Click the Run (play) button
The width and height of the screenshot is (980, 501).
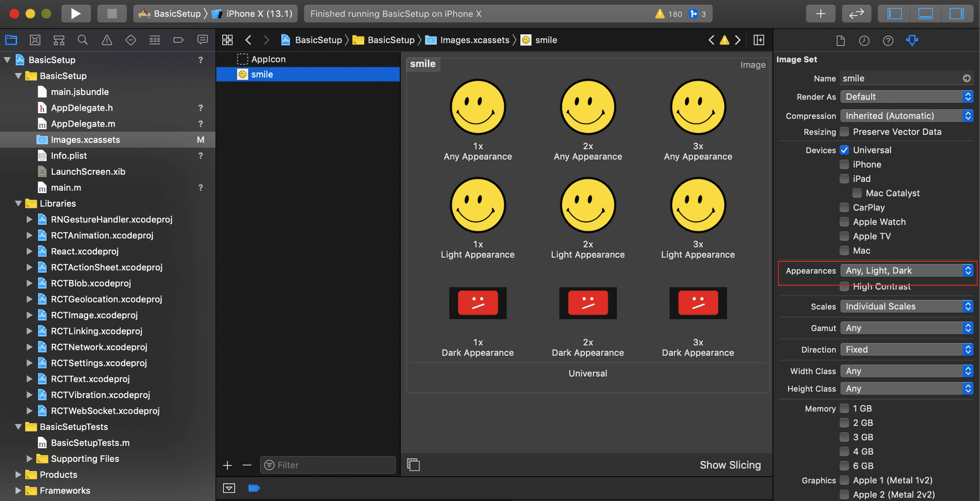76,14
